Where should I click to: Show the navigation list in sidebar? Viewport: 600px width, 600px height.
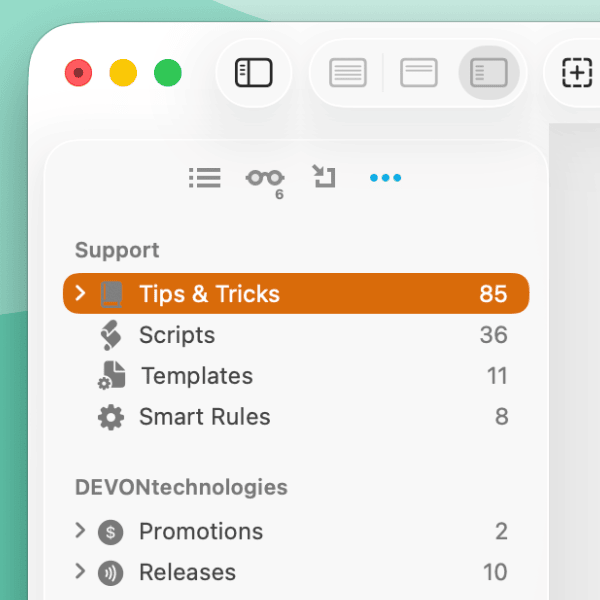coord(204,178)
